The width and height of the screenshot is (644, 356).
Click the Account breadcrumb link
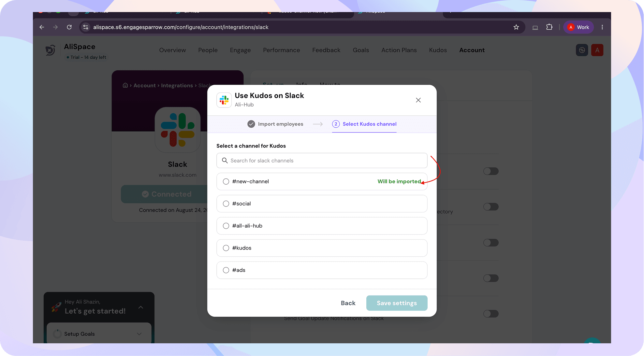145,85
